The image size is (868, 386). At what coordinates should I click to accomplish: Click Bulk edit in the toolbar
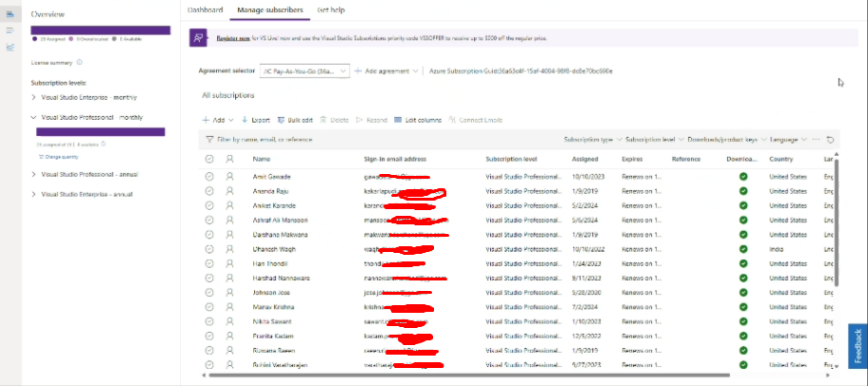[295, 120]
